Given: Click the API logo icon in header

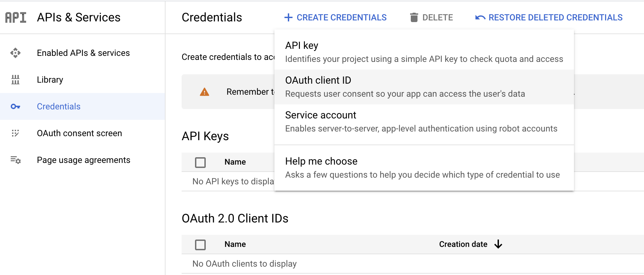Looking at the screenshot, I should [16, 17].
